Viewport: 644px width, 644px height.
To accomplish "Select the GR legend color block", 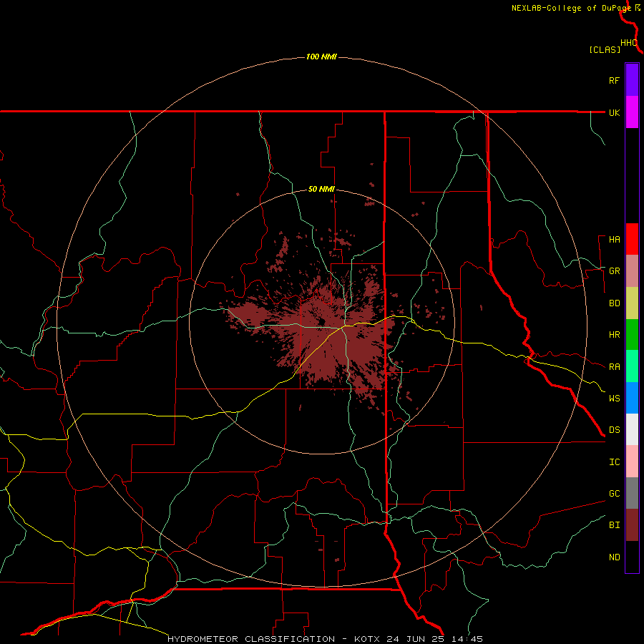I will pos(632,271).
